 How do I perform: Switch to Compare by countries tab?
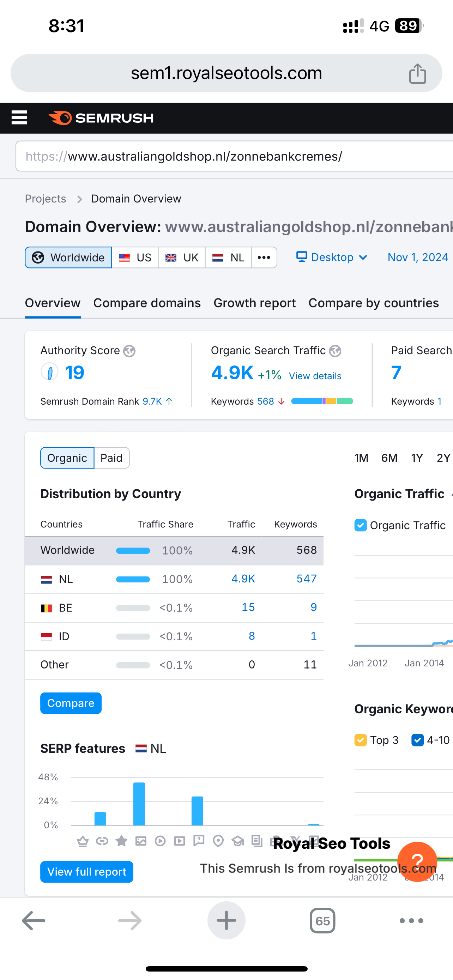374,303
